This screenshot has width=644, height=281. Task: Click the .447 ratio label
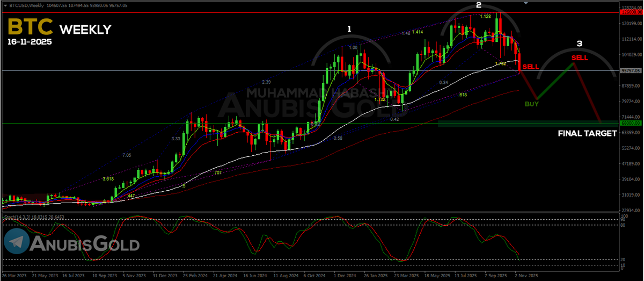(131, 196)
